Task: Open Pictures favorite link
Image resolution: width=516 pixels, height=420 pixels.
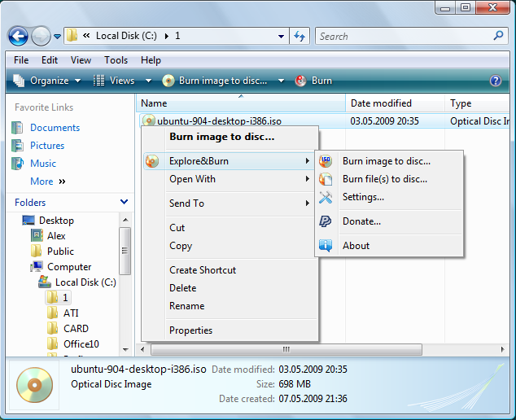Action: pos(47,146)
